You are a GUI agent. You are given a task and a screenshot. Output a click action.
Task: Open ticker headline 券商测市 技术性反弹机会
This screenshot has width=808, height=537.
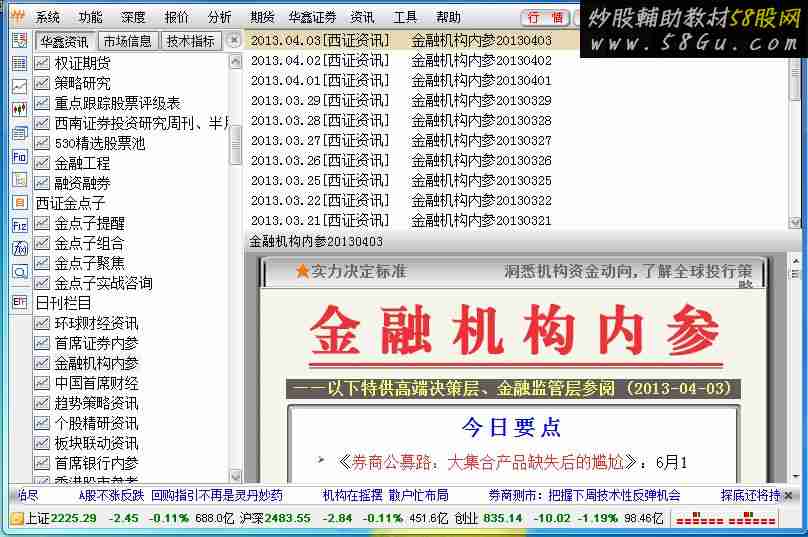tap(584, 496)
